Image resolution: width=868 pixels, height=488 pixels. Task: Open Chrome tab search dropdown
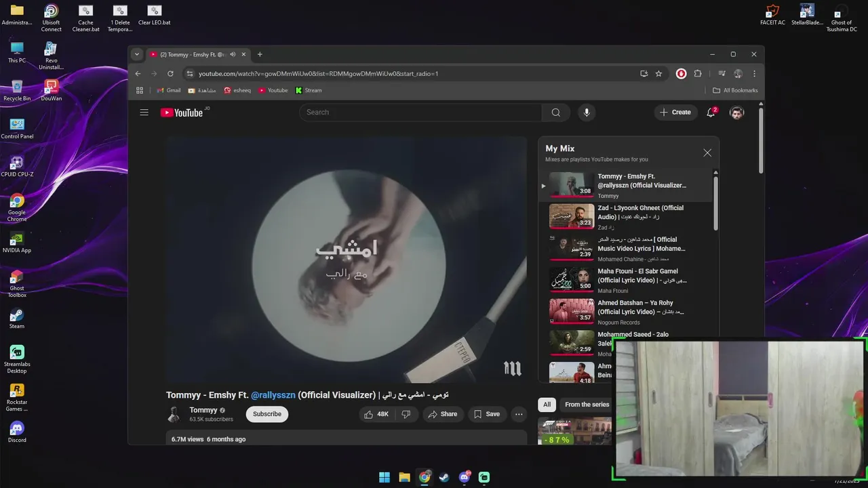137,54
